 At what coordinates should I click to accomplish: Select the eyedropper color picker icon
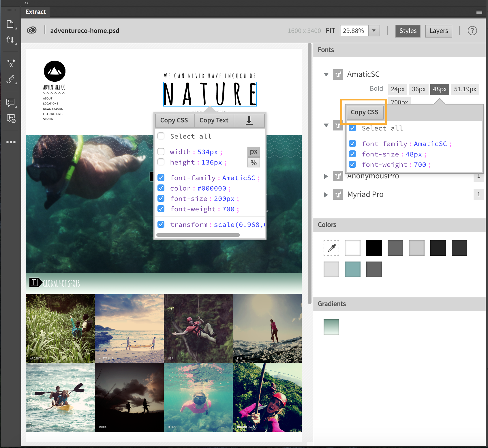click(x=331, y=248)
